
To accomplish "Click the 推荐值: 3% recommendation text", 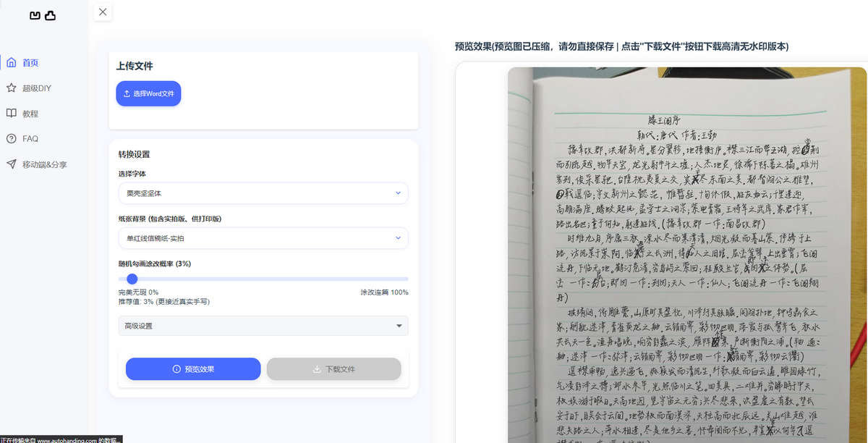I will [164, 301].
